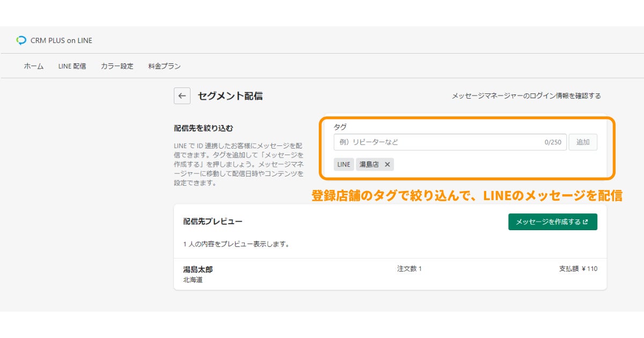
Task: Click the 0/250 character counter
Action: [x=553, y=143]
